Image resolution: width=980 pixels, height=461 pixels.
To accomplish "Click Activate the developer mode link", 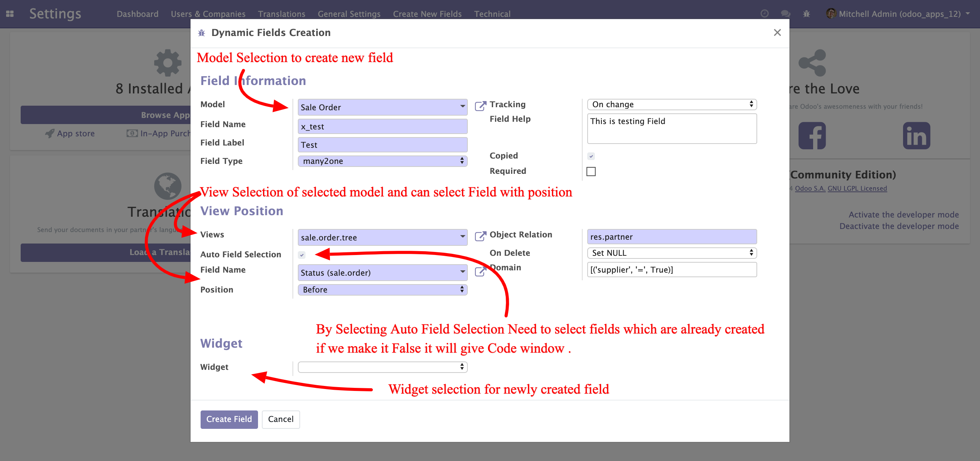I will pos(903,214).
